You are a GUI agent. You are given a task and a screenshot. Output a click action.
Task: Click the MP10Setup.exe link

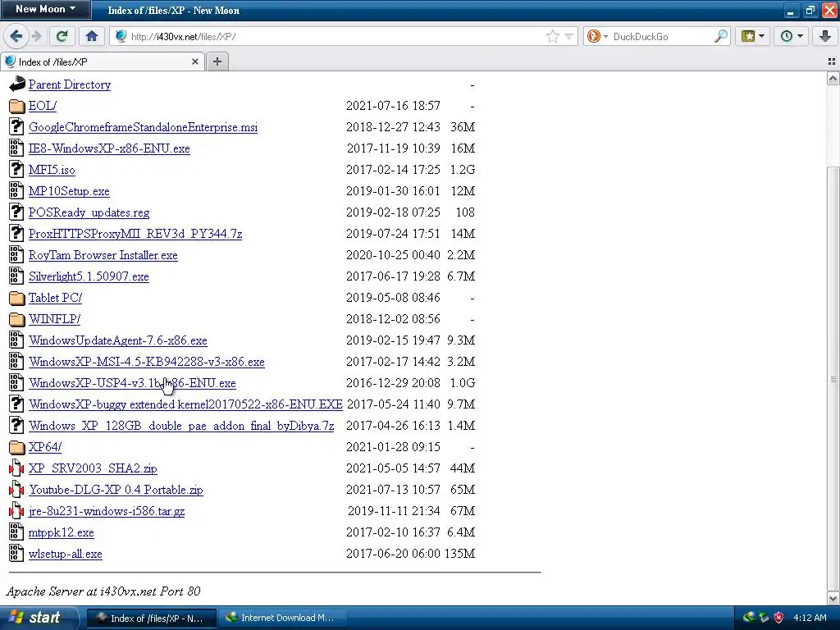point(69,191)
